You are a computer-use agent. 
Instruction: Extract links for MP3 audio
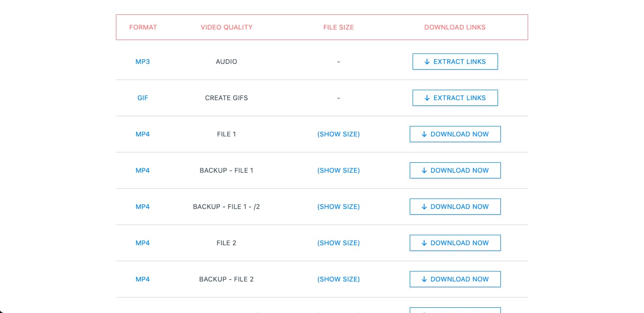455,62
